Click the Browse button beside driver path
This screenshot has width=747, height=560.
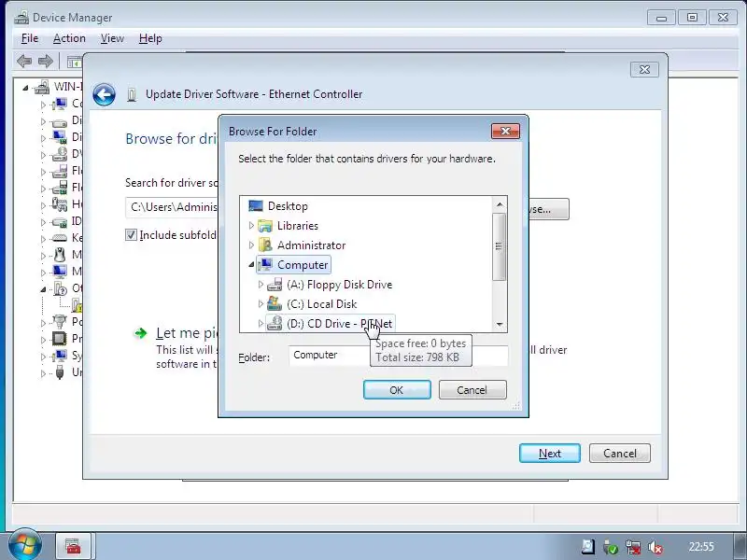click(549, 209)
